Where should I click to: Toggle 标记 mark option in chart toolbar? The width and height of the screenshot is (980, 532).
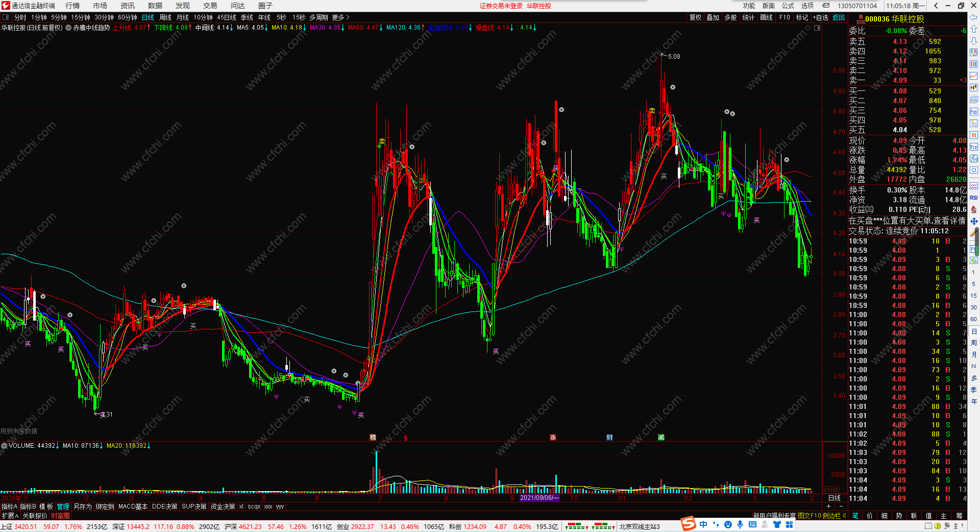click(x=802, y=17)
